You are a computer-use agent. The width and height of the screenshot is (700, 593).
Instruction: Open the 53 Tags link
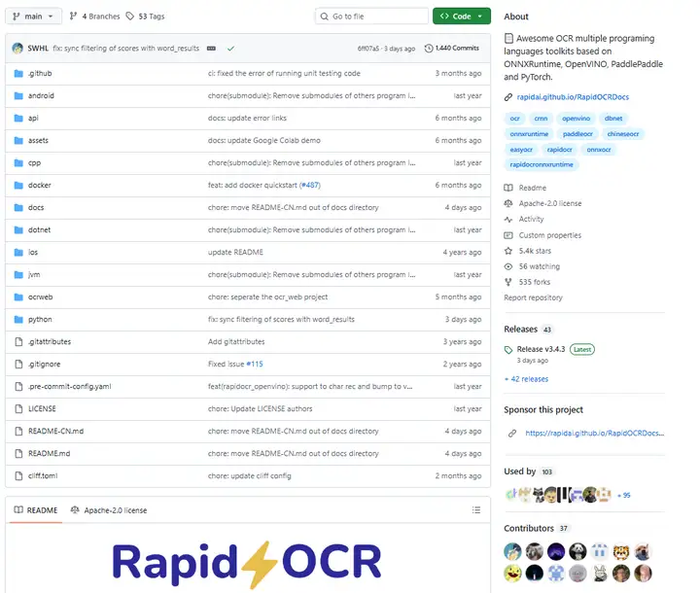[145, 17]
